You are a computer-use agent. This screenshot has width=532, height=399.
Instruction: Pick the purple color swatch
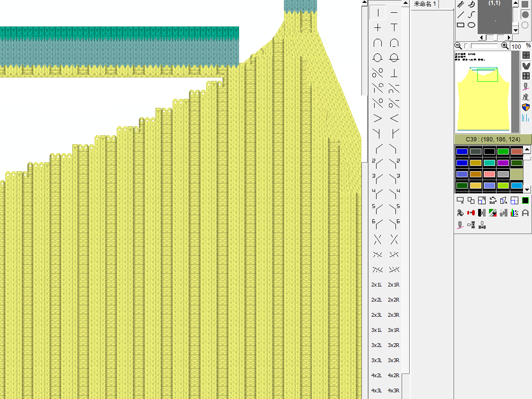coord(503,163)
